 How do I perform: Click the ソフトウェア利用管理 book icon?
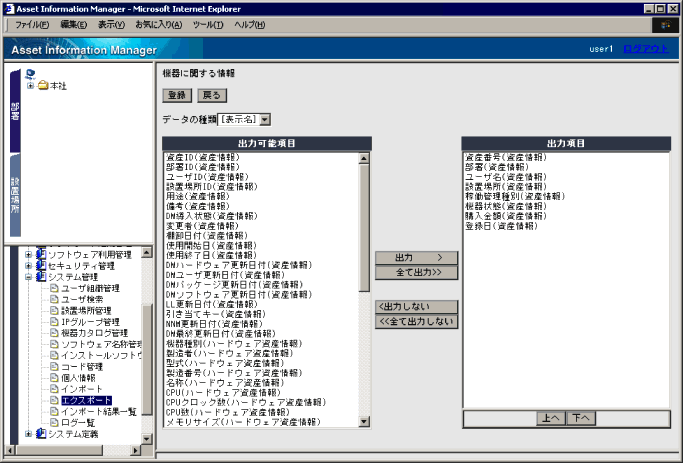(41, 254)
